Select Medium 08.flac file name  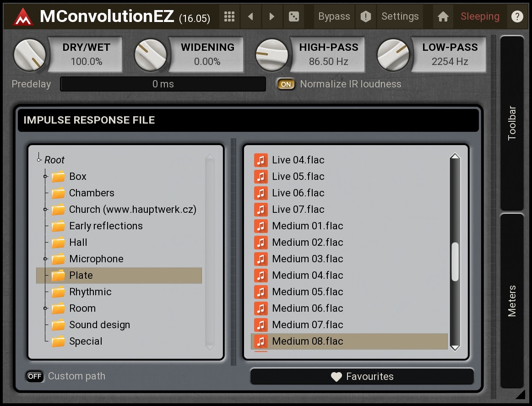pyautogui.click(x=307, y=341)
